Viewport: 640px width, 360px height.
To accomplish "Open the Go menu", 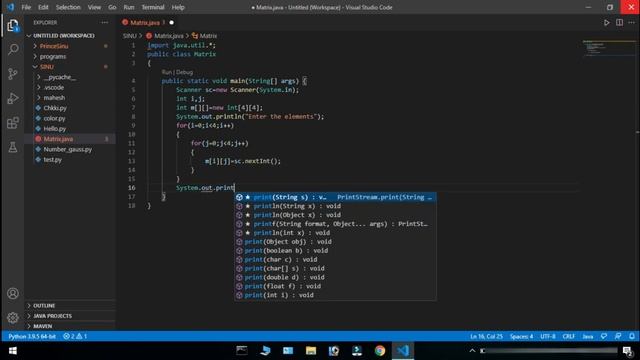I will [112, 7].
